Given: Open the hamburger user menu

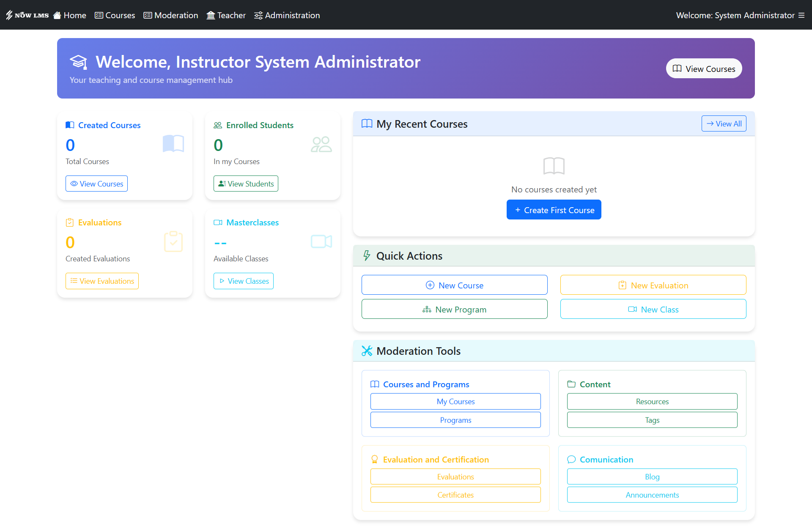Looking at the screenshot, I should coord(801,15).
